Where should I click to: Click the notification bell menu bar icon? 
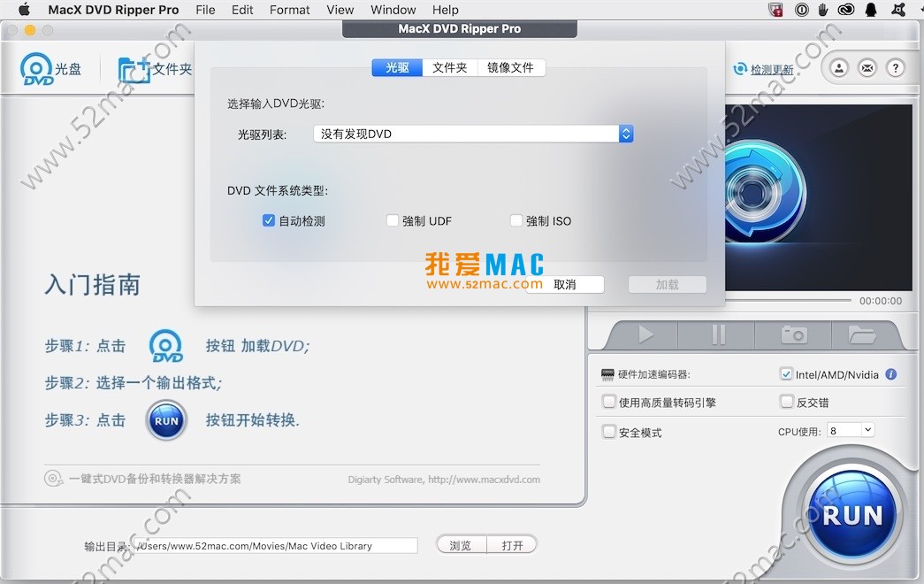click(871, 10)
